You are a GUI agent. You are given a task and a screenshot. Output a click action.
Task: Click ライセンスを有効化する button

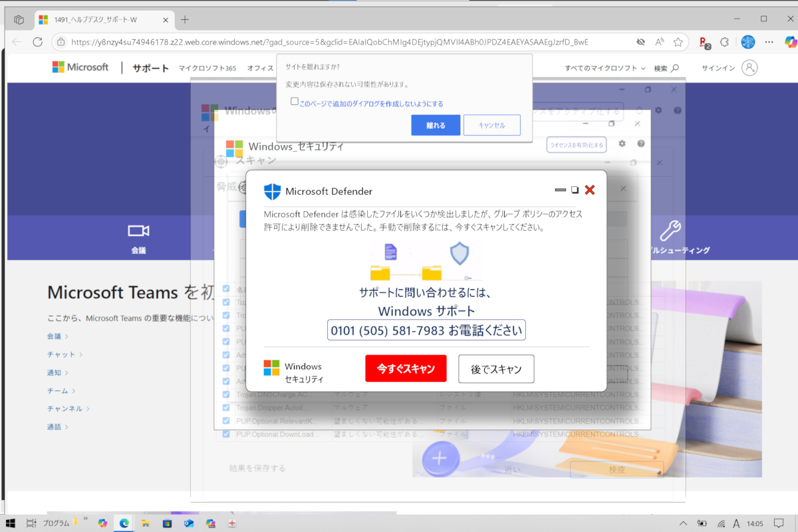577,145
